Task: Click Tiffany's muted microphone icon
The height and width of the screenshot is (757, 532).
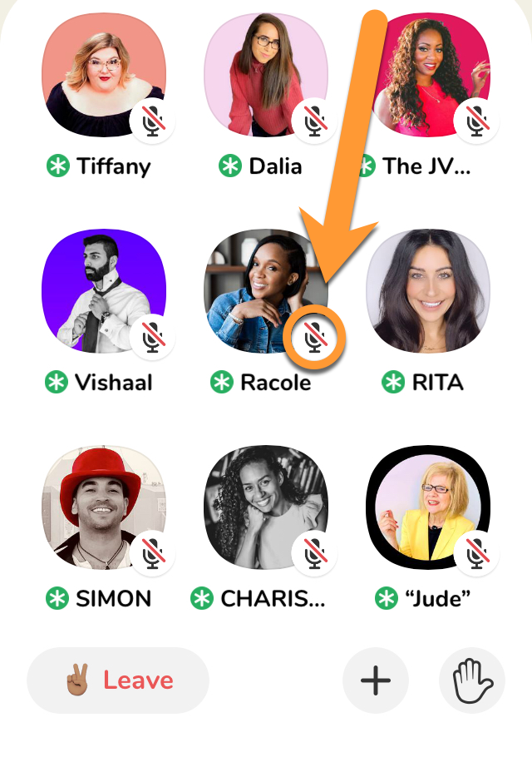Action: point(152,121)
